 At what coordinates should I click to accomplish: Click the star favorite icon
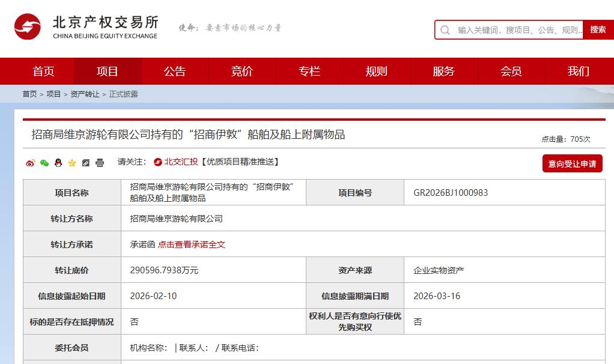coord(72,163)
